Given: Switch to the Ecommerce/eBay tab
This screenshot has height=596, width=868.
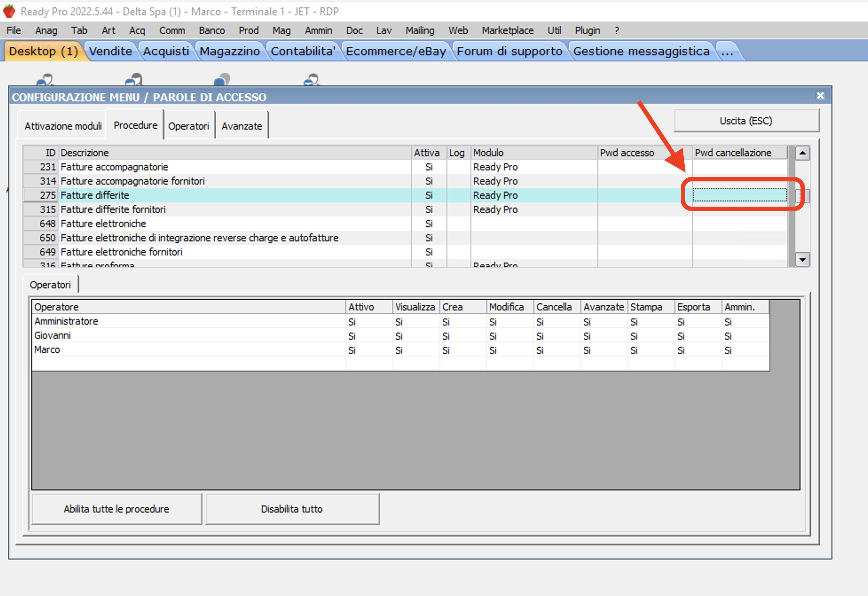Looking at the screenshot, I should (x=396, y=51).
